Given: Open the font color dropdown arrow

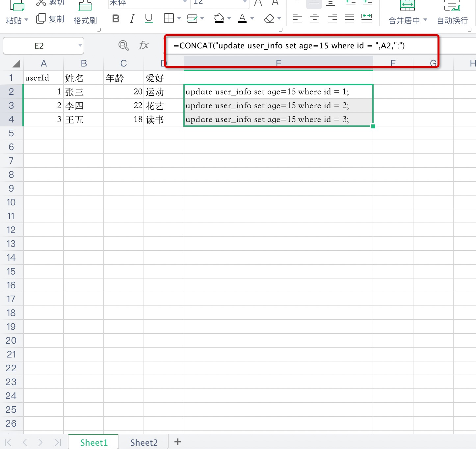Looking at the screenshot, I should click(x=252, y=18).
